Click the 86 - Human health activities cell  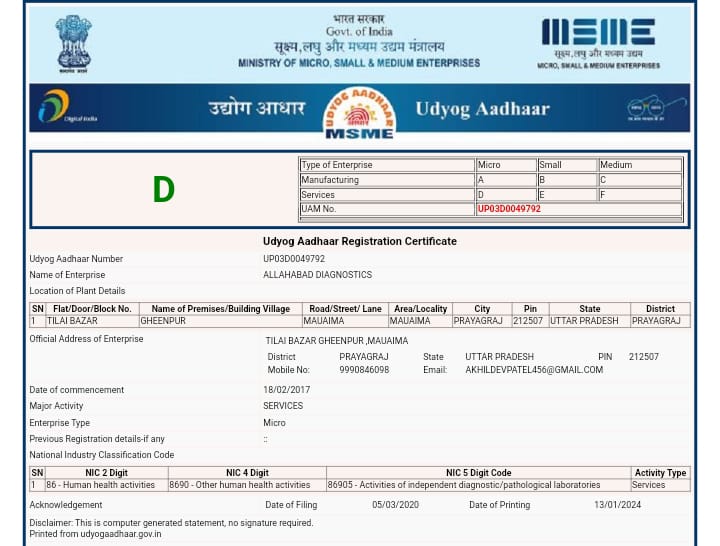(x=107, y=485)
